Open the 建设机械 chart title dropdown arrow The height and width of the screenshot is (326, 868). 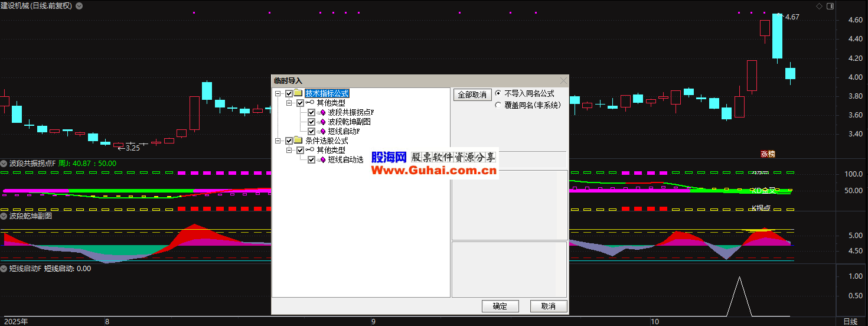click(x=80, y=6)
